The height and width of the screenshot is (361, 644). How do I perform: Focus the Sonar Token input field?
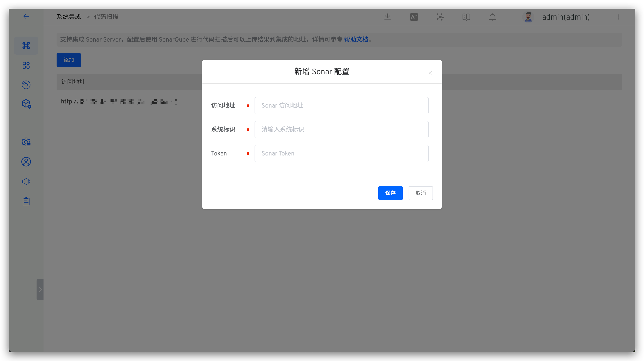pos(341,153)
